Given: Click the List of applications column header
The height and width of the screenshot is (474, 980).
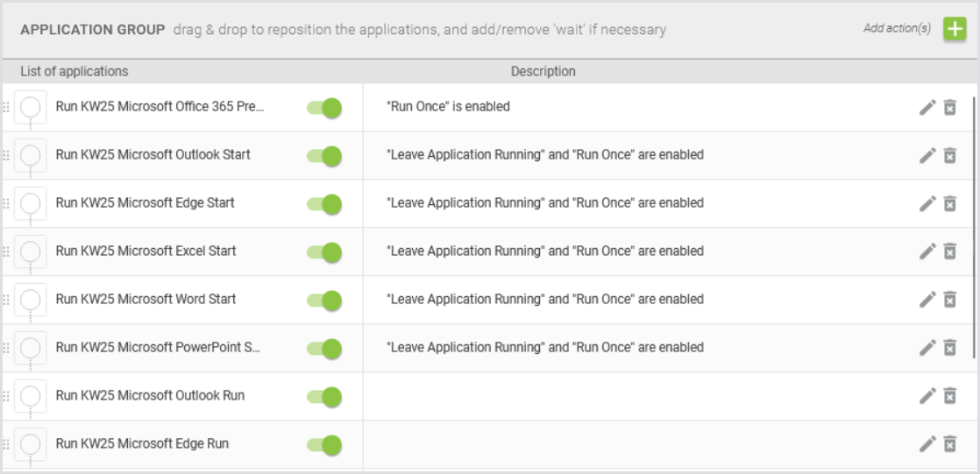Looking at the screenshot, I should pyautogui.click(x=74, y=72).
